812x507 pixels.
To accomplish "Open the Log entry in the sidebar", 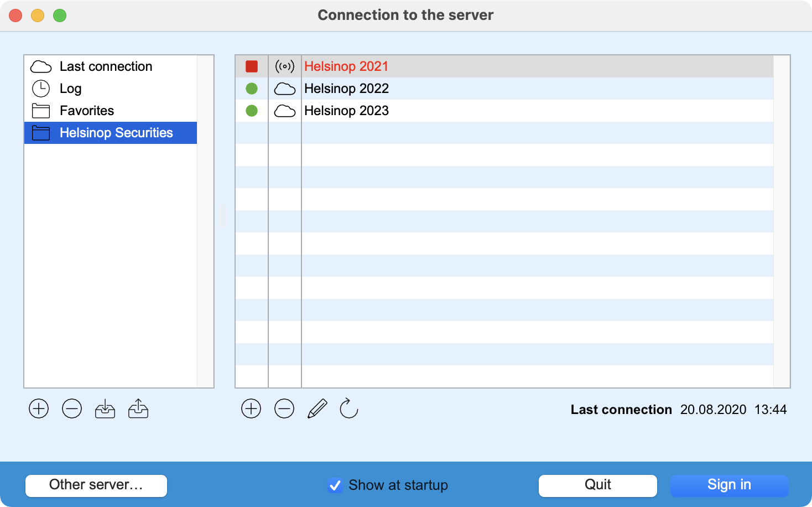I will pyautogui.click(x=111, y=89).
